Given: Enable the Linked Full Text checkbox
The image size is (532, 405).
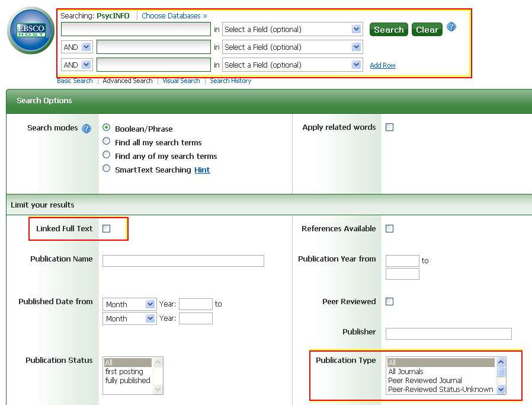Looking at the screenshot, I should tap(107, 228).
